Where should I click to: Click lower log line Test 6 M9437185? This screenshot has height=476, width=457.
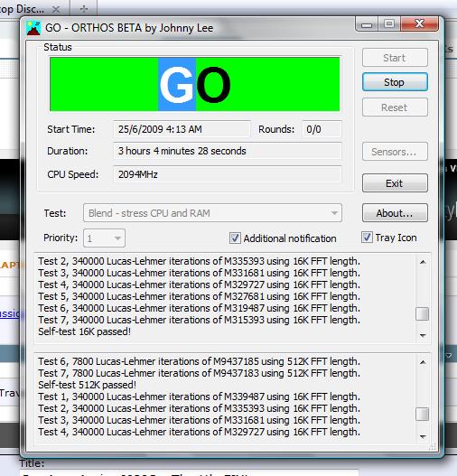[199, 361]
